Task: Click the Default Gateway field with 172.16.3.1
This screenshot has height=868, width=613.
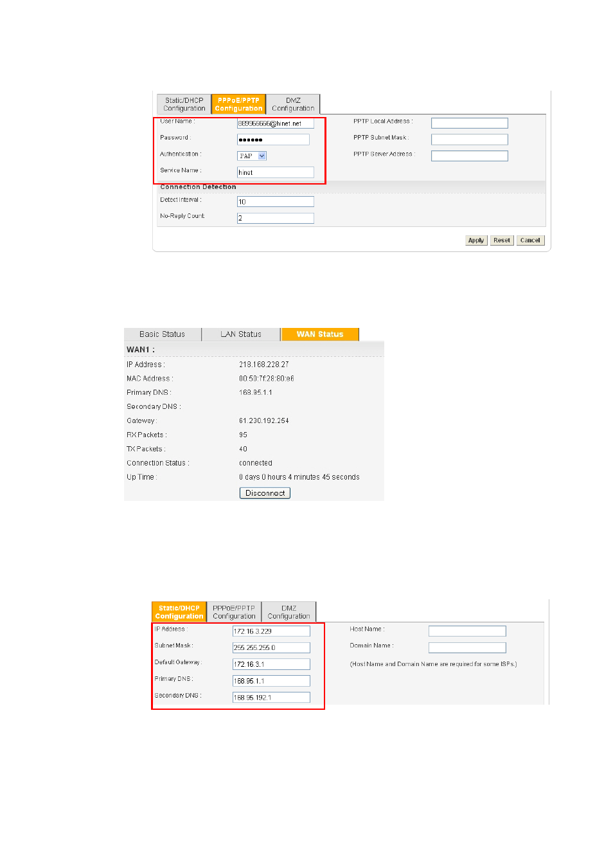Action: (271, 664)
